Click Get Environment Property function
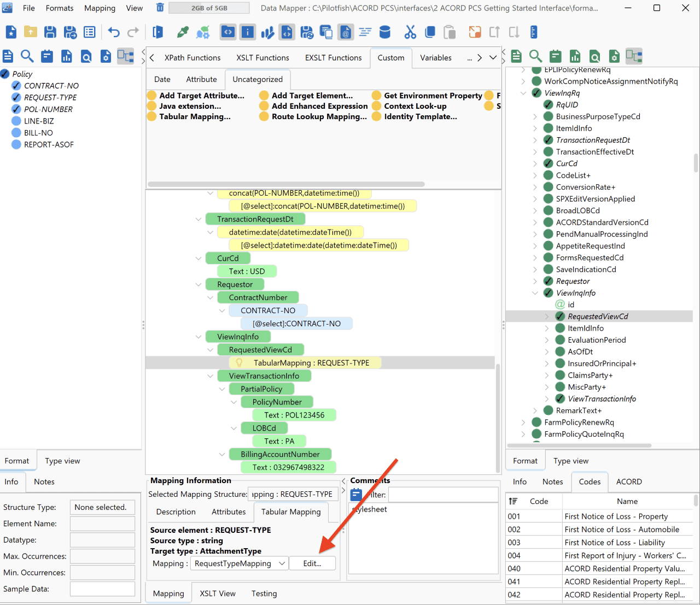Screen dimensions: 700x605 [x=427, y=96]
